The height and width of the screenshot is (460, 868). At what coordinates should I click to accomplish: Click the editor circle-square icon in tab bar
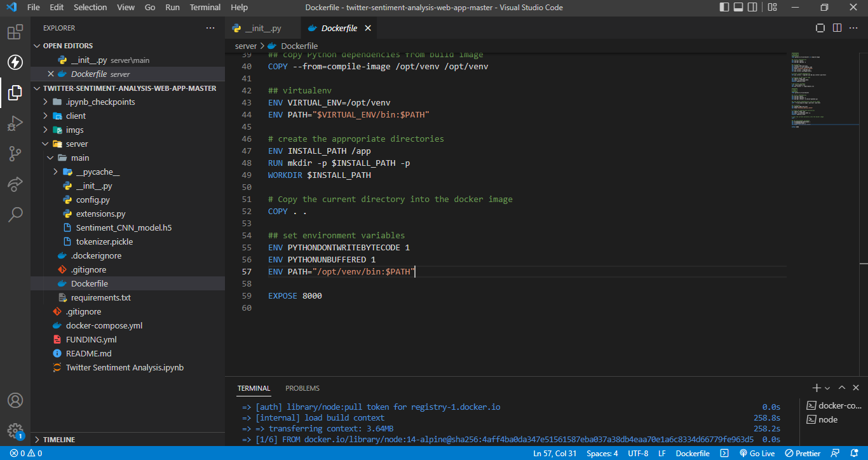(820, 28)
